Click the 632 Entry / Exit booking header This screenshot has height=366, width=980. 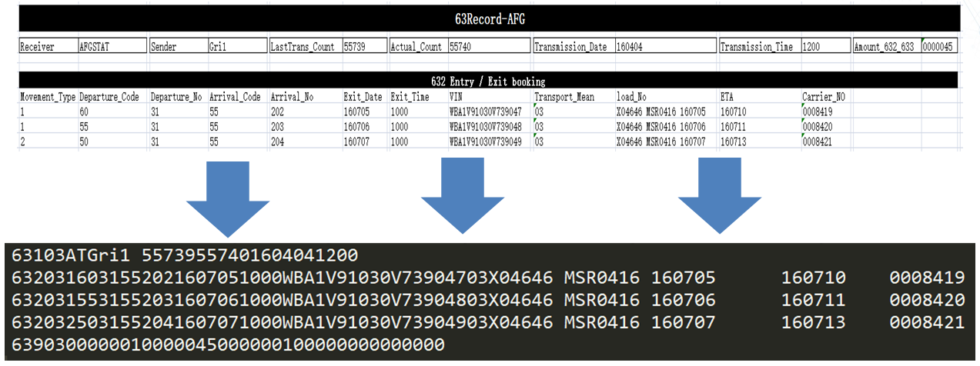point(489,81)
